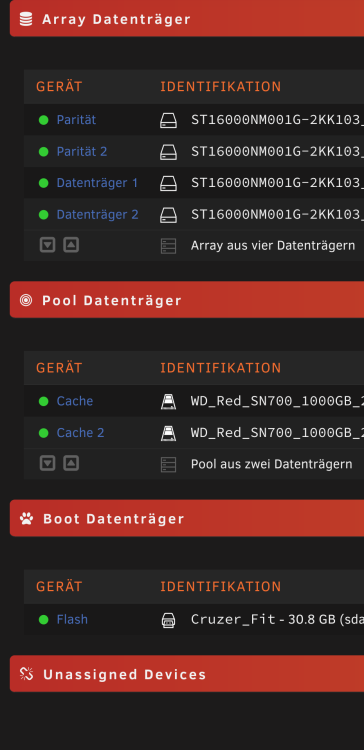Click the green status dot next to Datenträger 1

[x=44, y=183]
